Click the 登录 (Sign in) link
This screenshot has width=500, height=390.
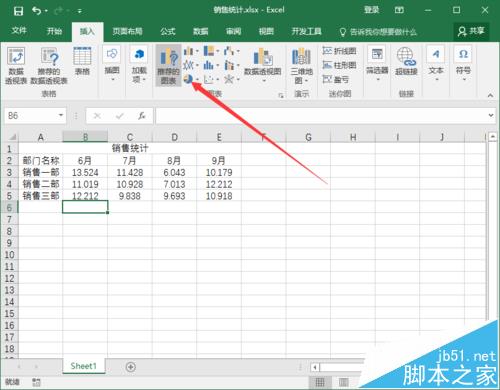coord(371,10)
